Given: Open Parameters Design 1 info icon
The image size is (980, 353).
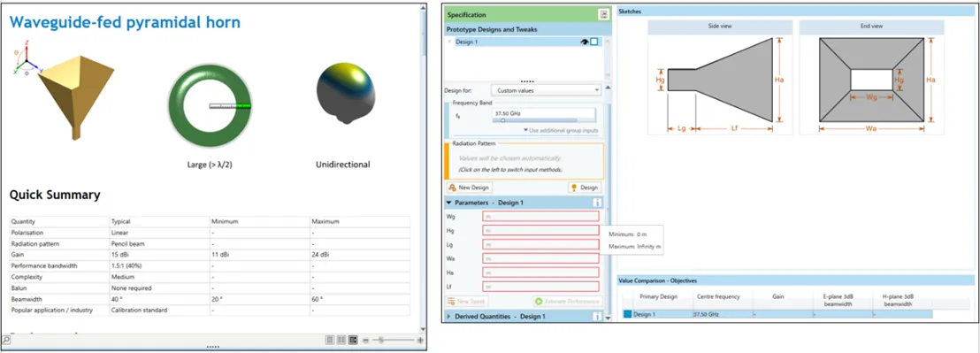Looking at the screenshot, I should tap(597, 203).
